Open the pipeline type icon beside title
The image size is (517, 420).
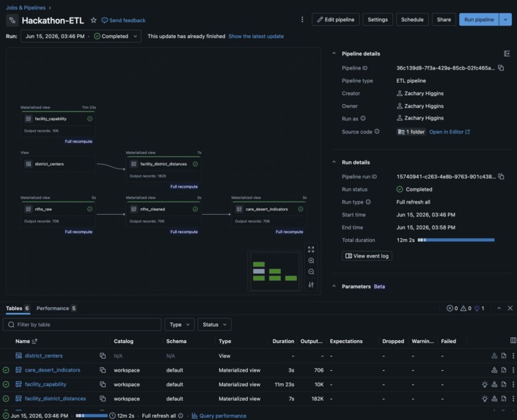click(x=12, y=20)
